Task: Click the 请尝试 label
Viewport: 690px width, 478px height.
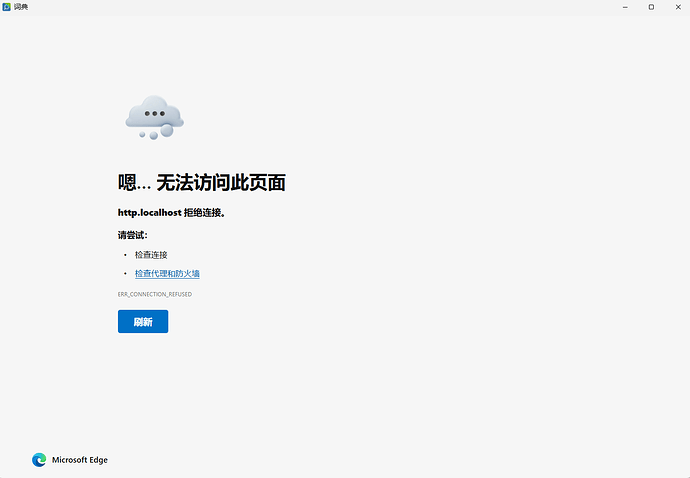Action: click(132, 235)
